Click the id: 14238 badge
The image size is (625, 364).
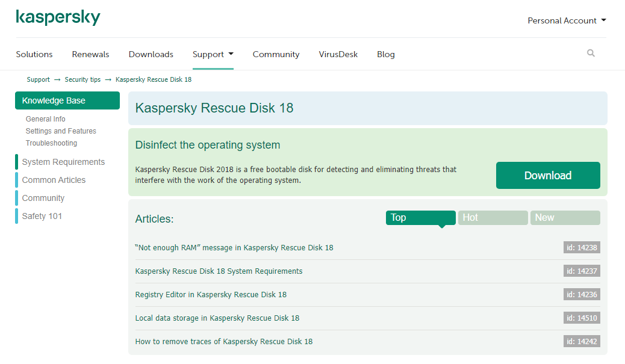point(582,248)
